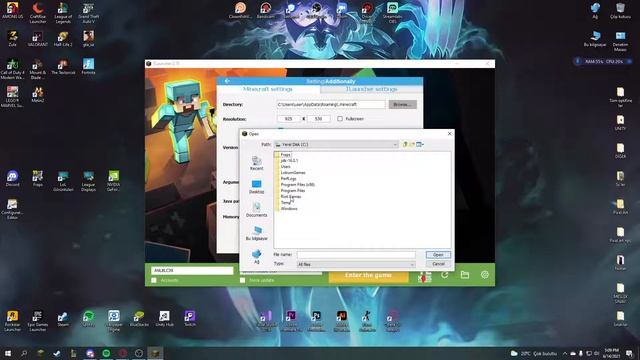Click the taskbar search icon

coord(24,353)
